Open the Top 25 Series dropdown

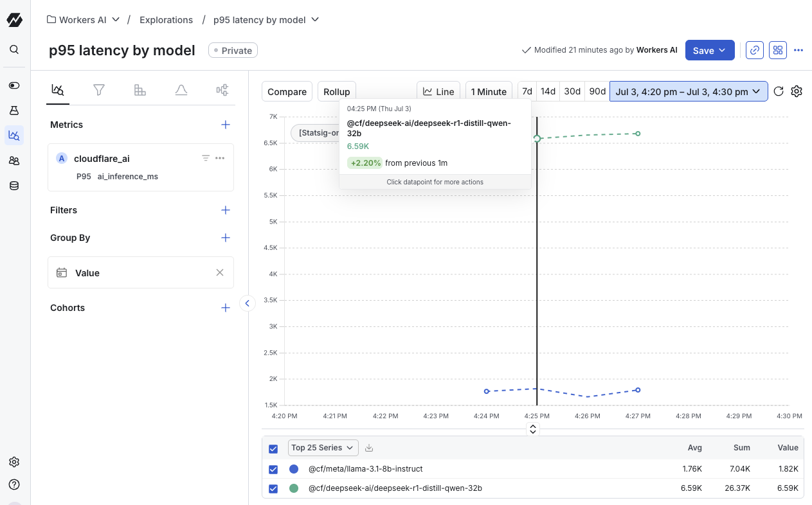[323, 448]
